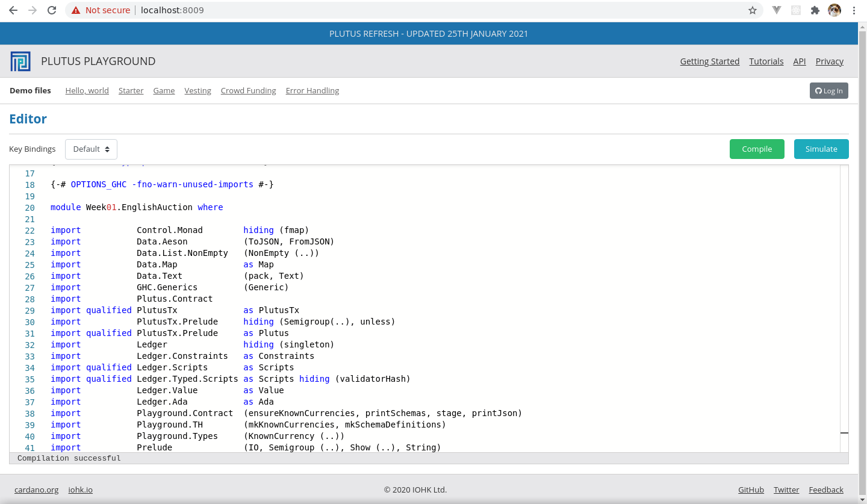Screen dimensions: 867x504
Task: Place cursor on module Week01.EnglishAuction line
Action: pyautogui.click(x=137, y=207)
